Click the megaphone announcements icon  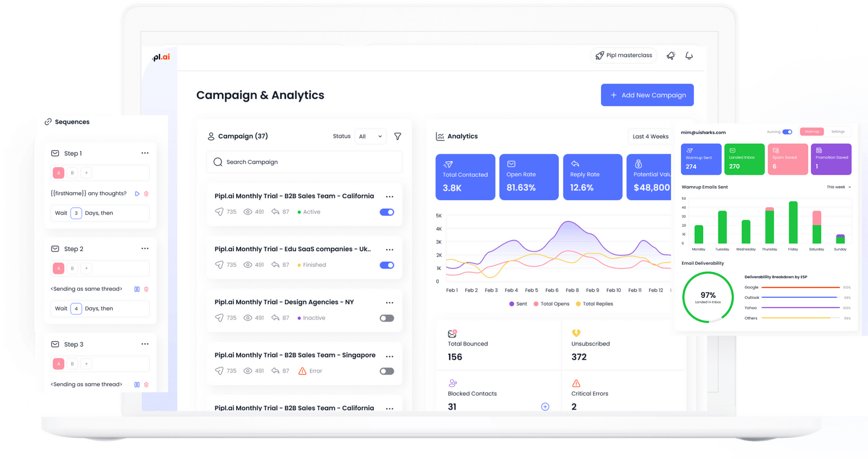pyautogui.click(x=671, y=56)
